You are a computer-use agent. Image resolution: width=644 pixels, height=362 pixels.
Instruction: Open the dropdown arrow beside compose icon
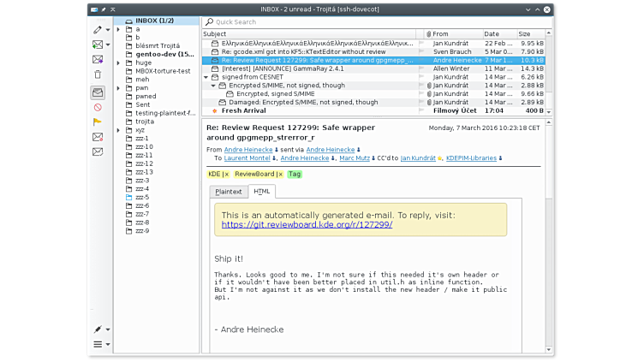[107, 30]
